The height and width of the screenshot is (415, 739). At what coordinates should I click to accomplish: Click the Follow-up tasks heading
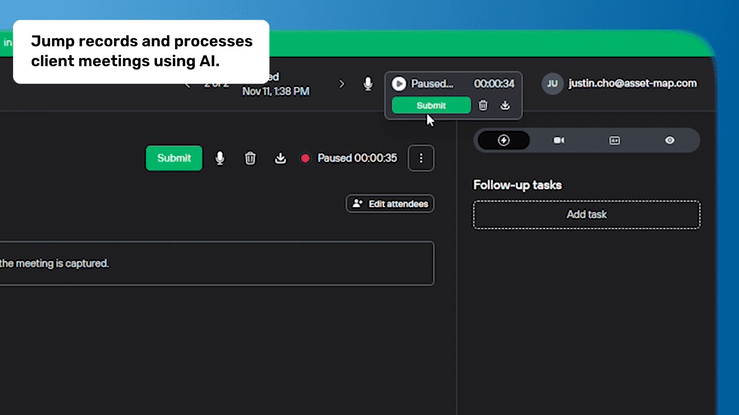(x=517, y=185)
